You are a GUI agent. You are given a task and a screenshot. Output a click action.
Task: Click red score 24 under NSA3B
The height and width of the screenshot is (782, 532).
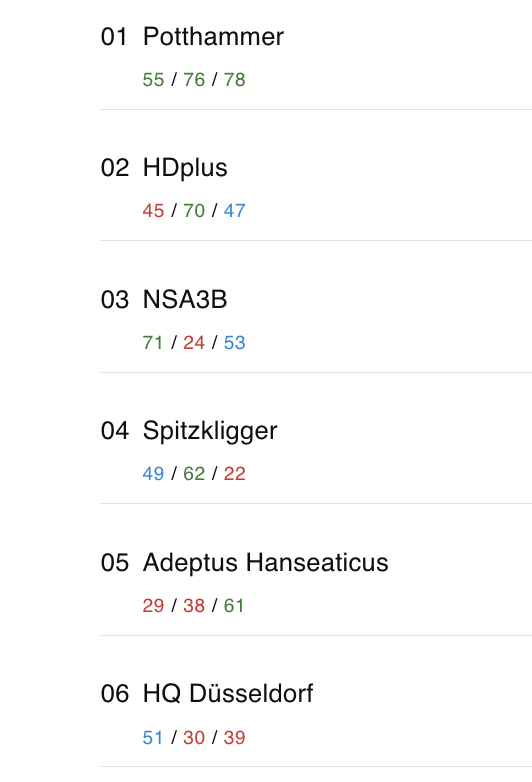coord(194,343)
